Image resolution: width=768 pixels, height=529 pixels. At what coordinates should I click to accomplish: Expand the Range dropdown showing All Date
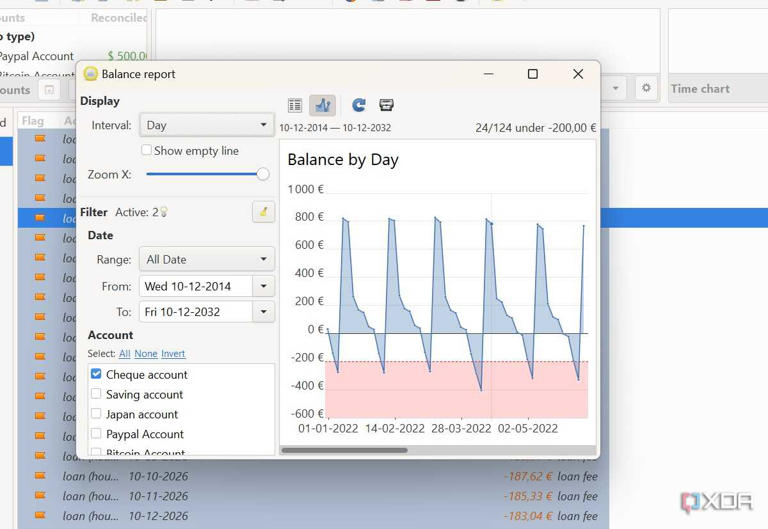[x=207, y=259]
